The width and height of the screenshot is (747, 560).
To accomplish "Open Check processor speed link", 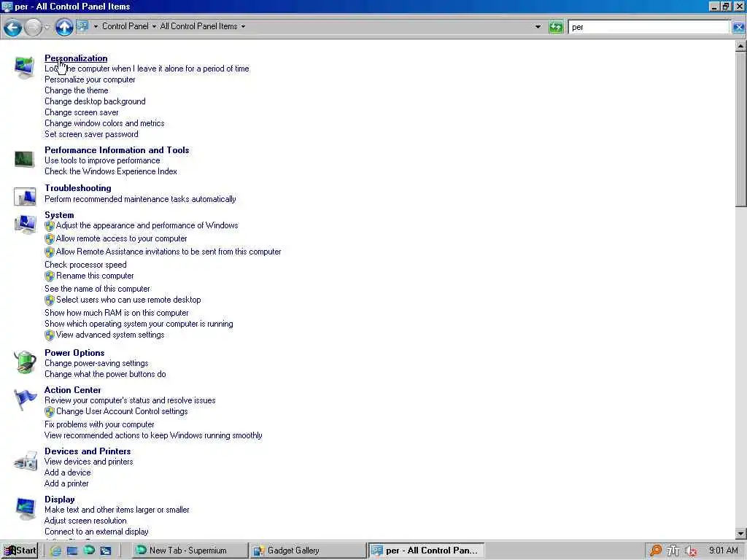I will pyautogui.click(x=86, y=265).
